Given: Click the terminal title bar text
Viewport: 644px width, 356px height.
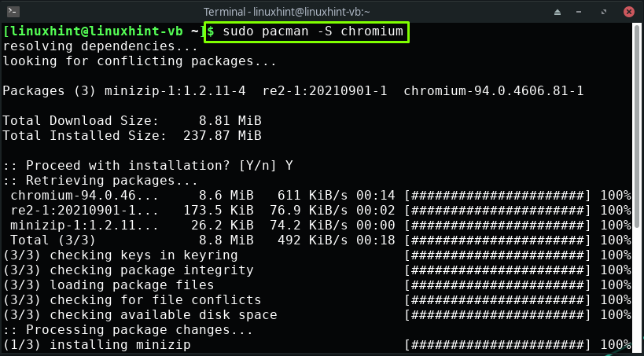Looking at the screenshot, I should 287,12.
